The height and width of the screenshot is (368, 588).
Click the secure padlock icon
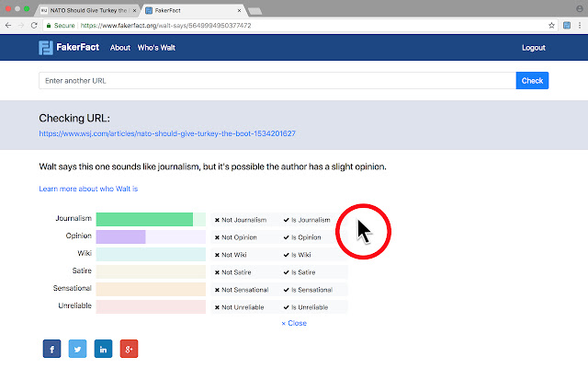tap(49, 26)
